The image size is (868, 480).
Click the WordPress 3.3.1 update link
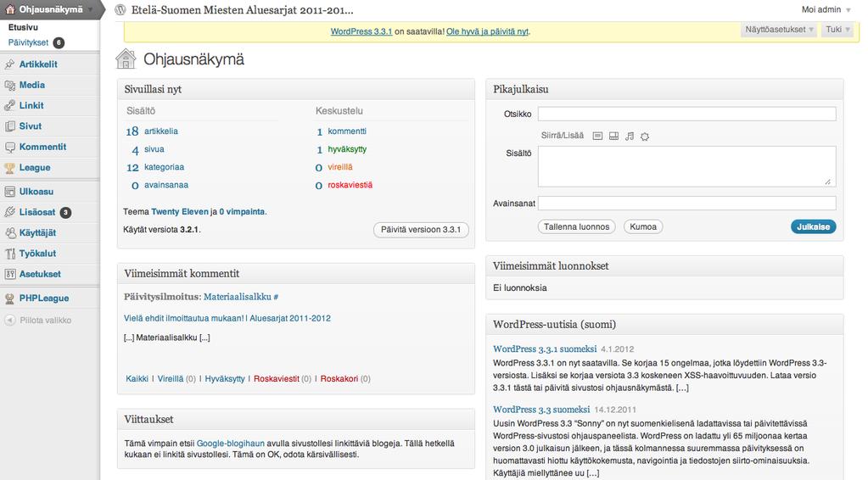coord(361,31)
